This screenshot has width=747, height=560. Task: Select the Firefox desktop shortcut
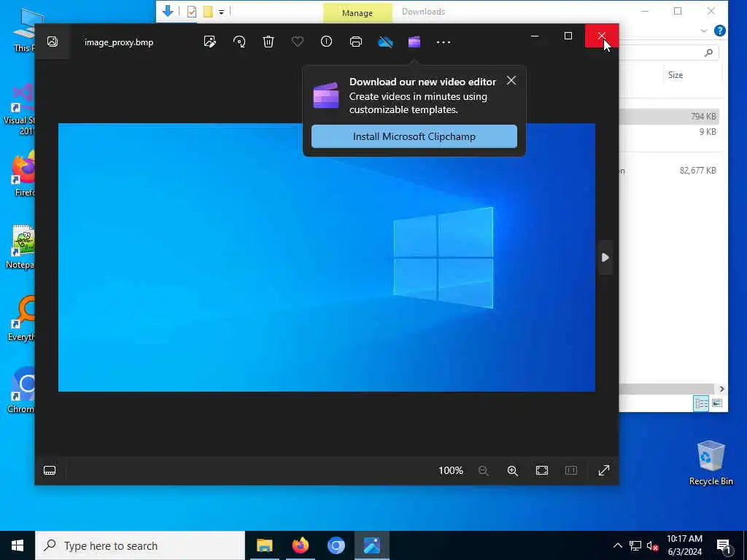(x=23, y=174)
